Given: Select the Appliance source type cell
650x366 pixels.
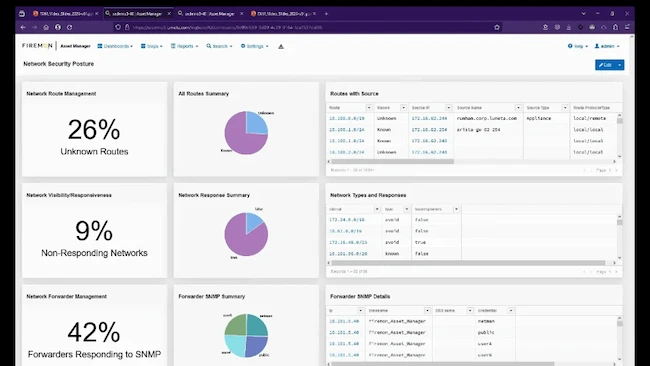Looking at the screenshot, I should 539,119.
